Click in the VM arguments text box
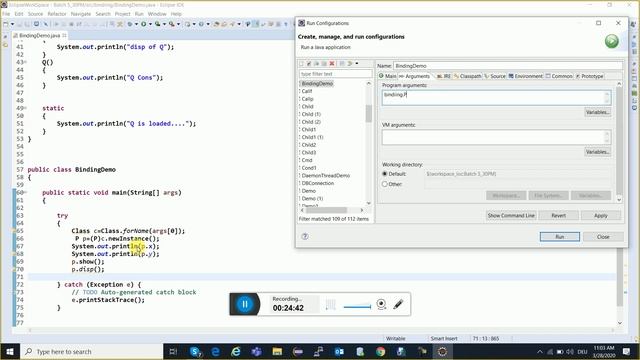 tap(496, 138)
